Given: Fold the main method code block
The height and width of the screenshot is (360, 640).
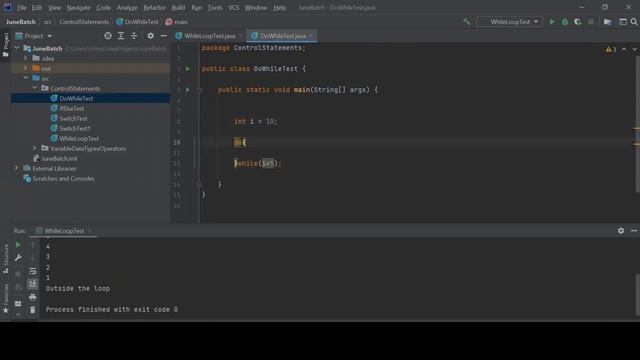Looking at the screenshot, I should 199,90.
